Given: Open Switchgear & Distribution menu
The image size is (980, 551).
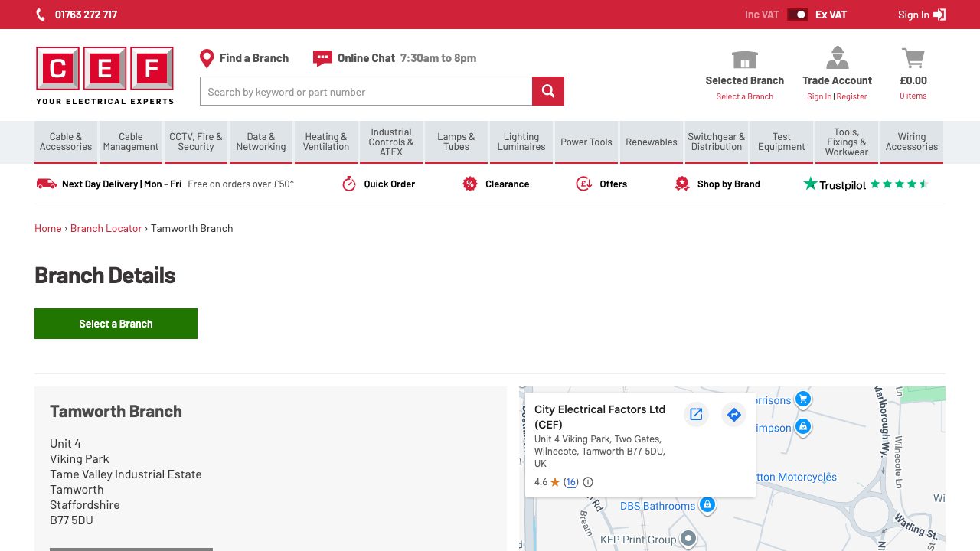Looking at the screenshot, I should coord(717,142).
